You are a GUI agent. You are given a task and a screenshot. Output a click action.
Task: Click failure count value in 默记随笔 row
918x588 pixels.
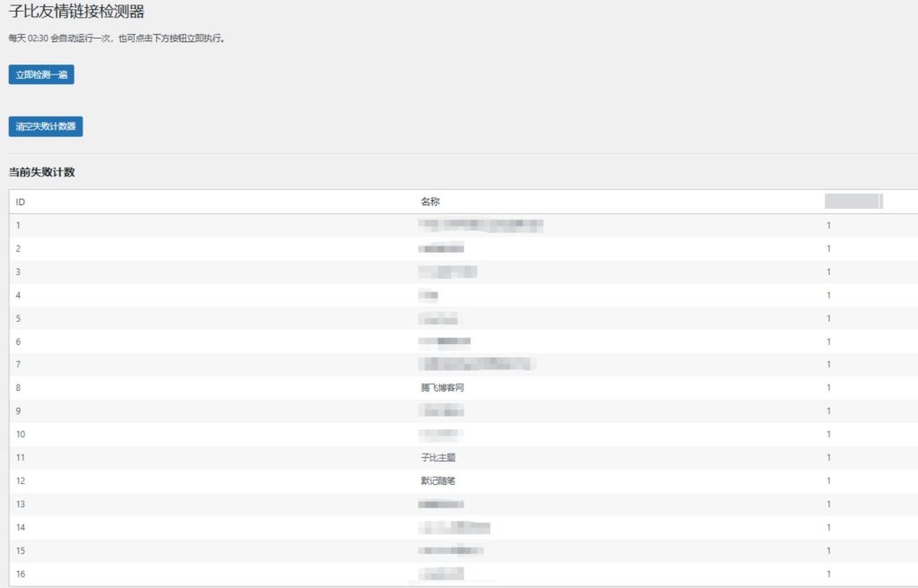[x=828, y=481]
